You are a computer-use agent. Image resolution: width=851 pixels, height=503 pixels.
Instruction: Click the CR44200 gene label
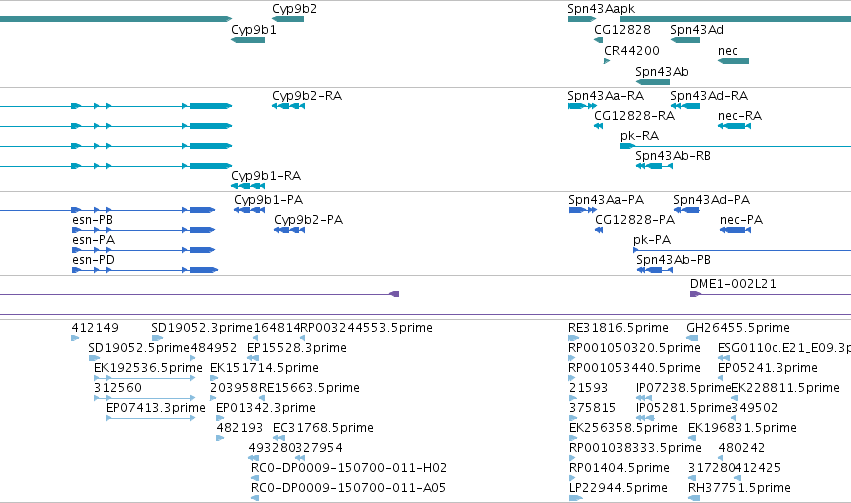point(632,51)
